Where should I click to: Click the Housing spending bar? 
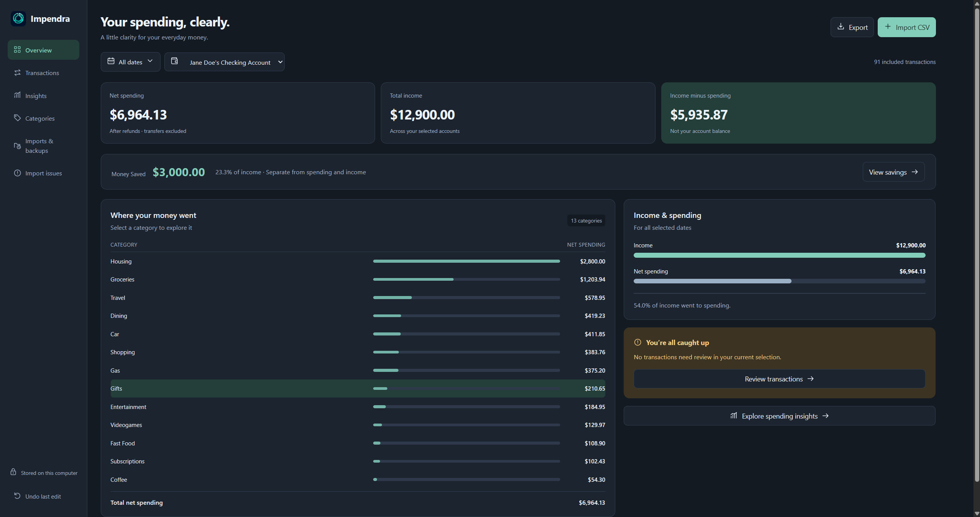click(466, 261)
